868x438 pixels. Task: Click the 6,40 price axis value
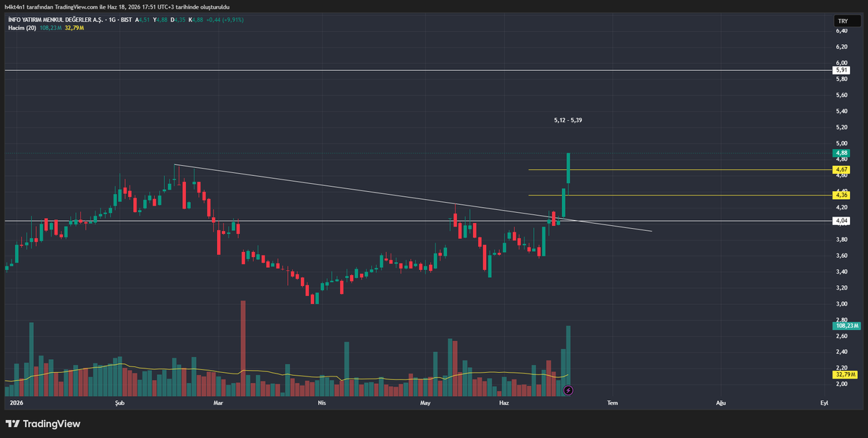point(841,30)
